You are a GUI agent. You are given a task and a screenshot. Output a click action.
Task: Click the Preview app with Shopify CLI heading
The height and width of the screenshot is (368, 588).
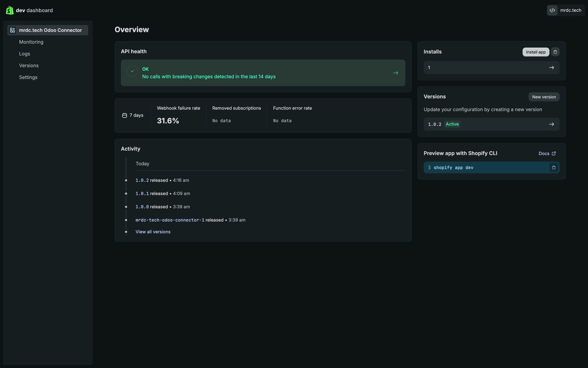click(460, 153)
